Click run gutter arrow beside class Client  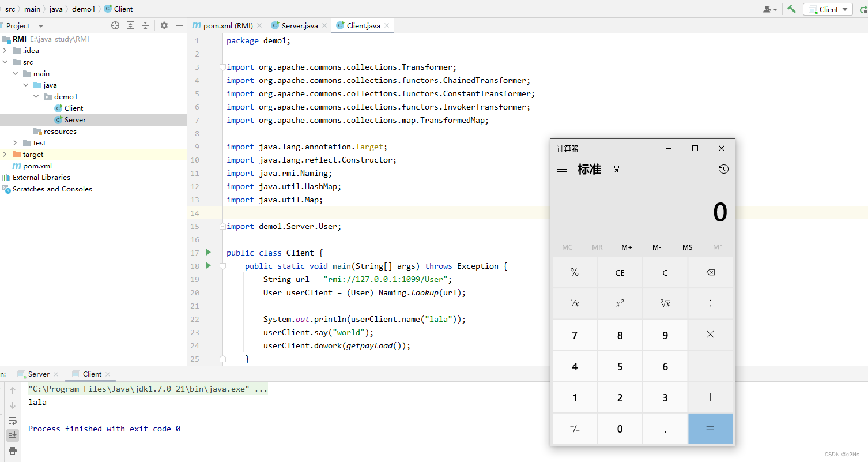(x=209, y=253)
